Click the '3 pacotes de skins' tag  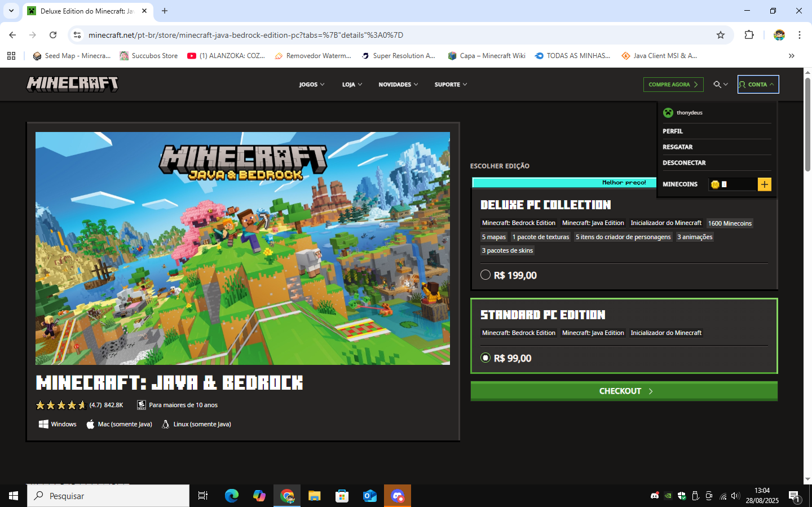(507, 250)
